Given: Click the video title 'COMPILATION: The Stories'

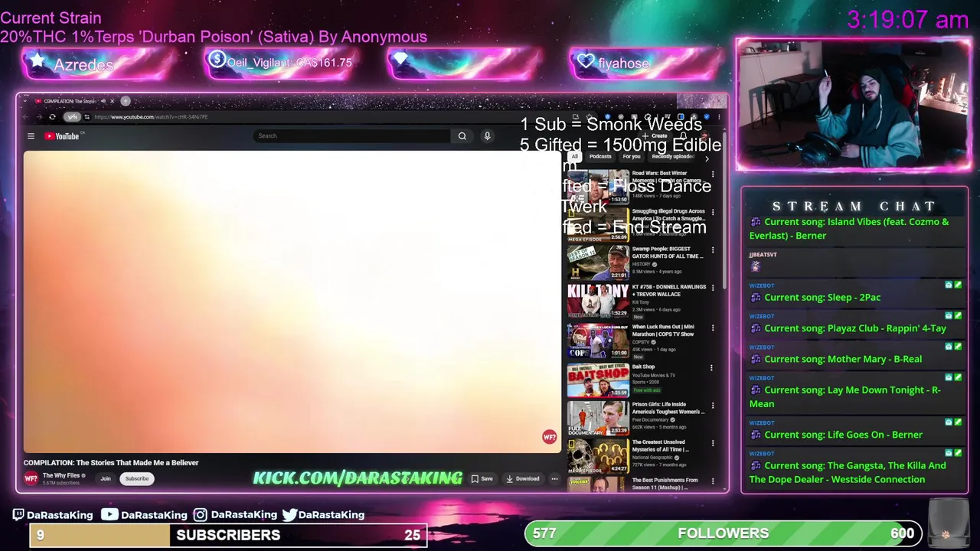Looking at the screenshot, I should click(111, 463).
